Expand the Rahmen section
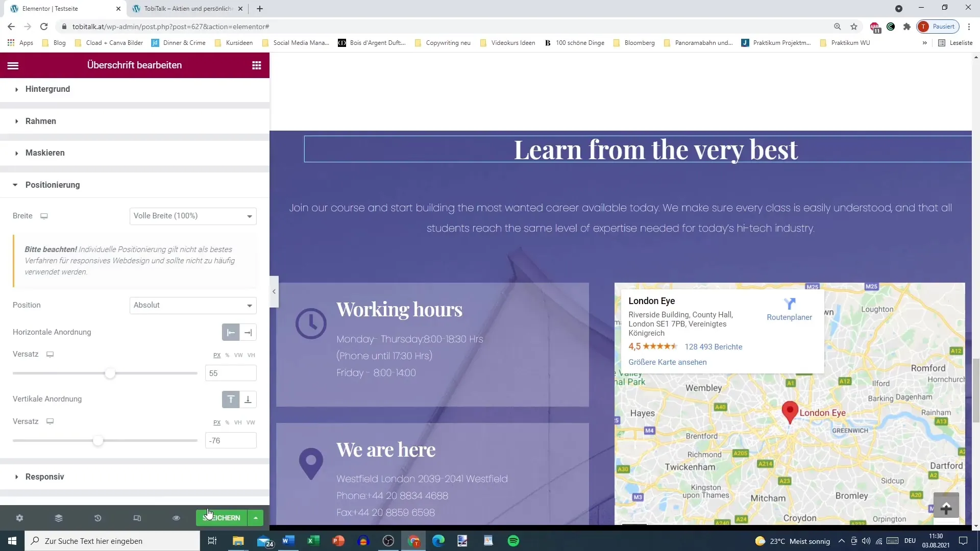980x551 pixels. tap(135, 121)
